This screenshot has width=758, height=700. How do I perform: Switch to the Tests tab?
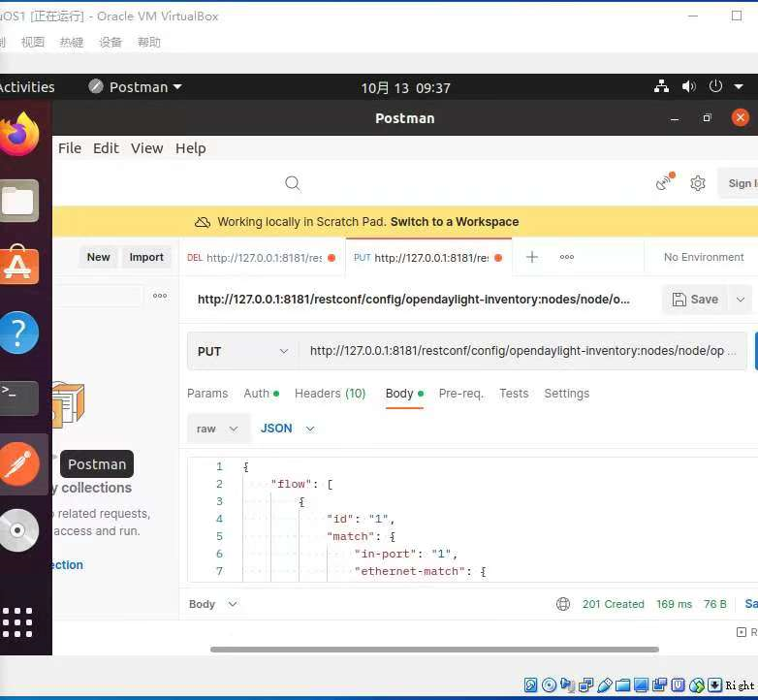(x=514, y=394)
